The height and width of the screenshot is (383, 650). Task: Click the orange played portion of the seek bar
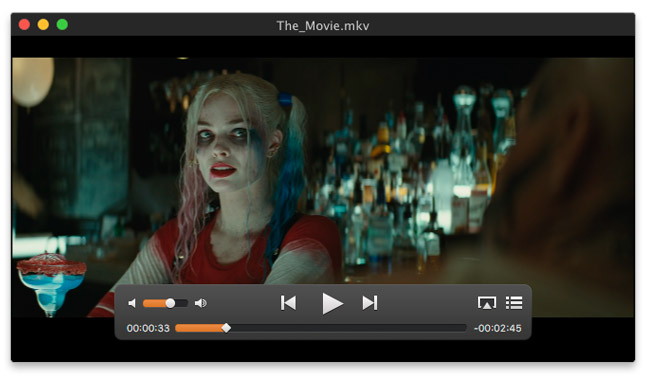point(199,328)
